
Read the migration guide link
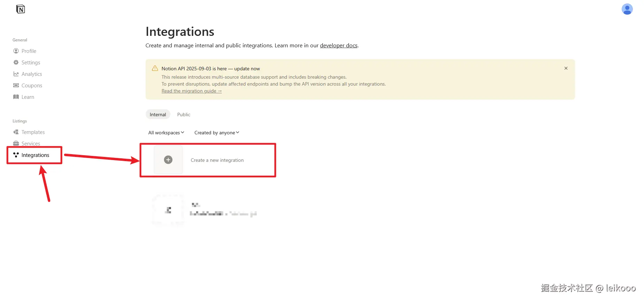coord(191,91)
